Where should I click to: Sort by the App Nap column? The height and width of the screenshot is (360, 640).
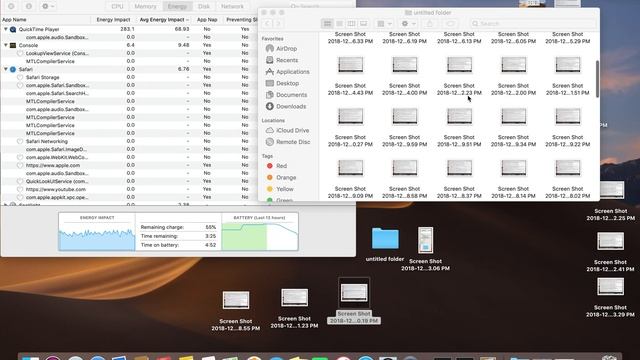[x=207, y=20]
